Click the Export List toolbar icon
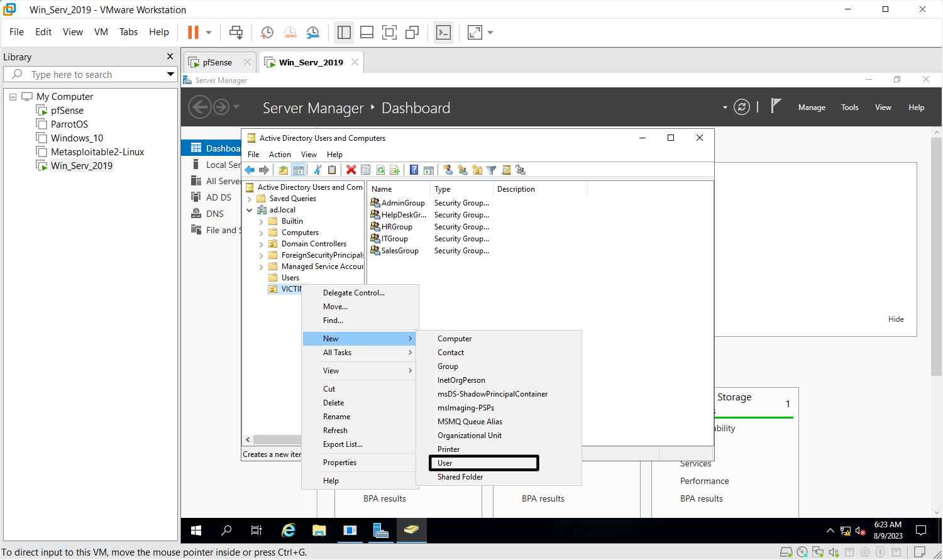 [395, 170]
